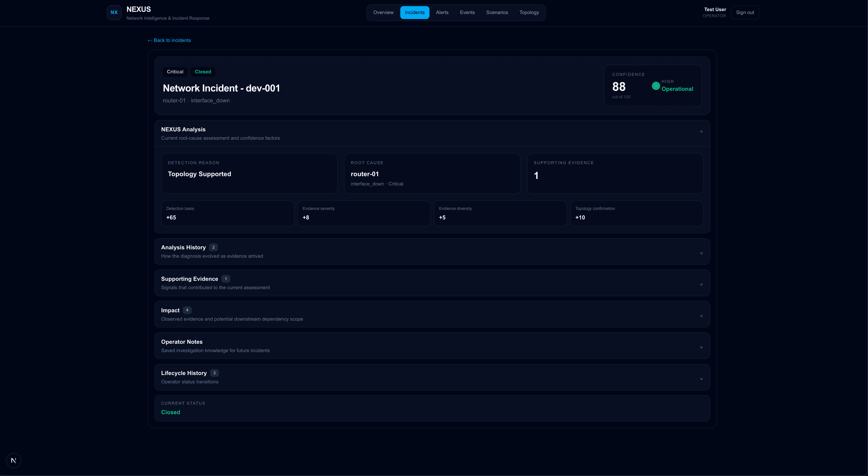Expand the Supporting Evidence section chevron
This screenshot has height=476, width=868.
(701, 285)
